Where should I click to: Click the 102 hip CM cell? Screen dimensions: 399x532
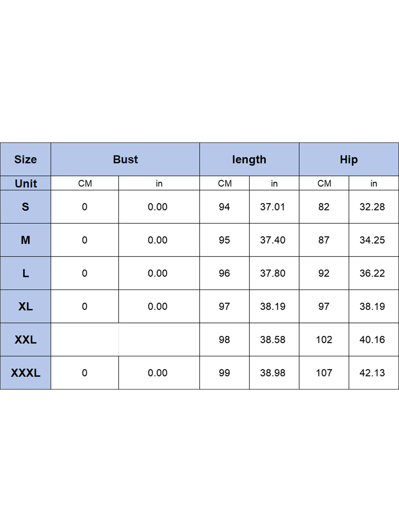(x=324, y=339)
